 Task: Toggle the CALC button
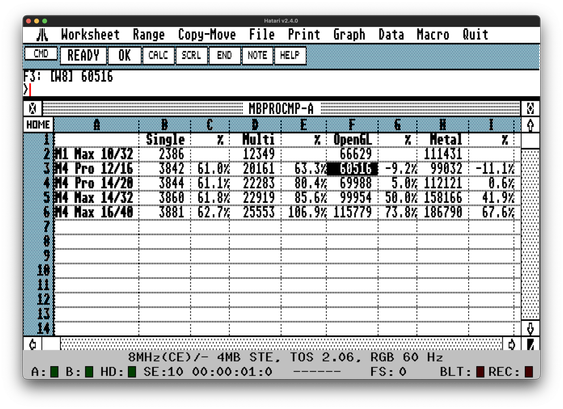pos(158,55)
